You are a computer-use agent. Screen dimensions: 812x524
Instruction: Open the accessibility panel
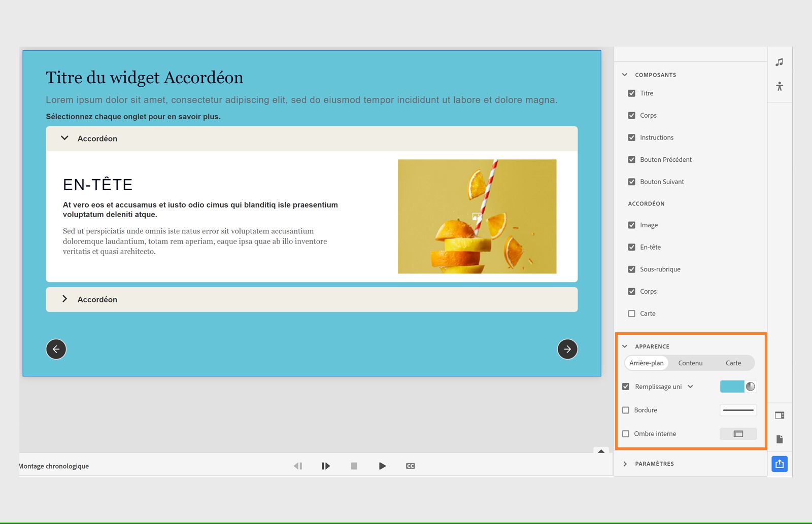(780, 87)
